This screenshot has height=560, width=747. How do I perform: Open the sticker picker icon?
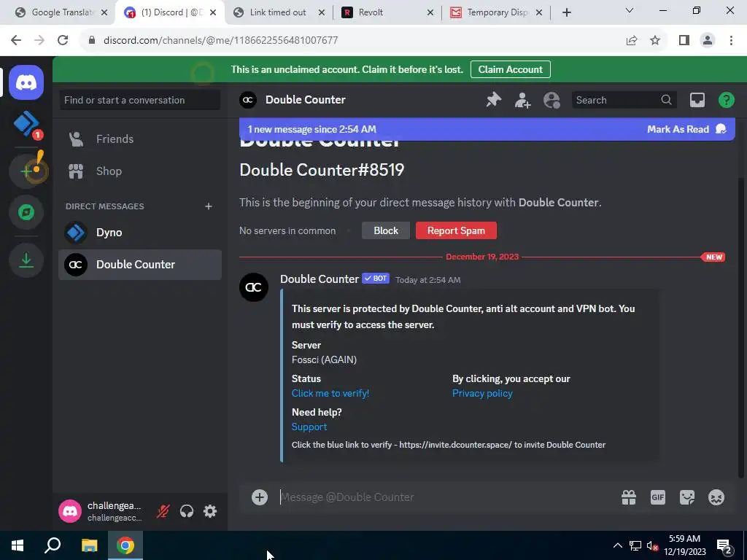[687, 497]
